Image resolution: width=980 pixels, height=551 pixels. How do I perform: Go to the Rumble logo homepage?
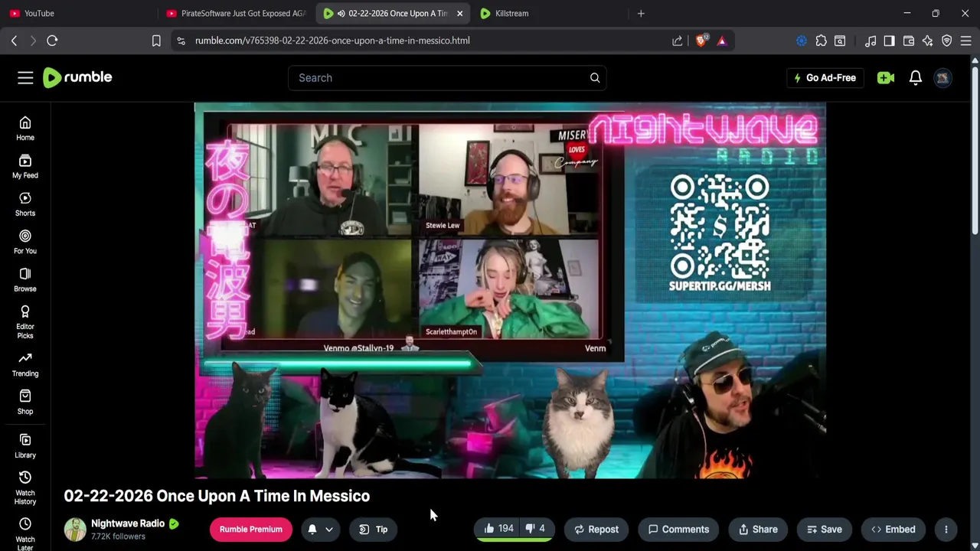(77, 77)
